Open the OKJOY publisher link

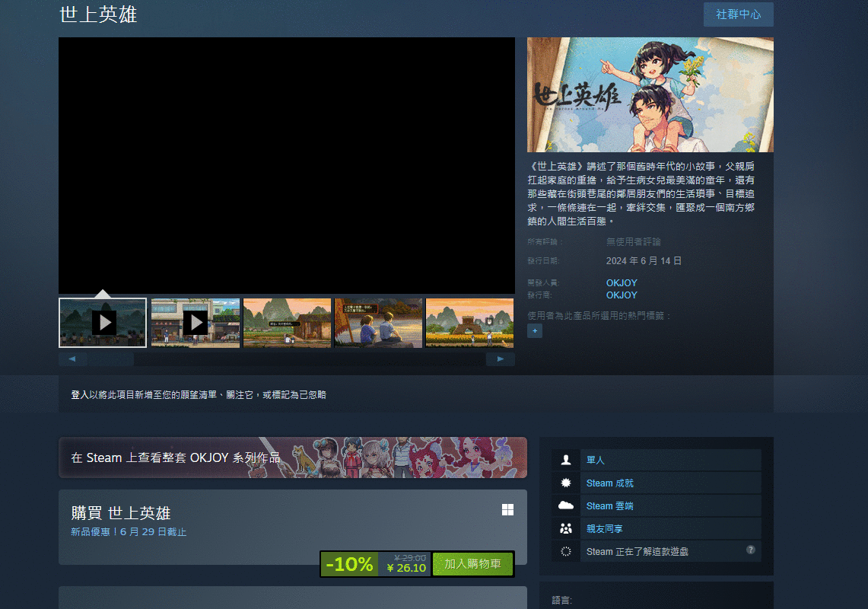click(x=622, y=295)
